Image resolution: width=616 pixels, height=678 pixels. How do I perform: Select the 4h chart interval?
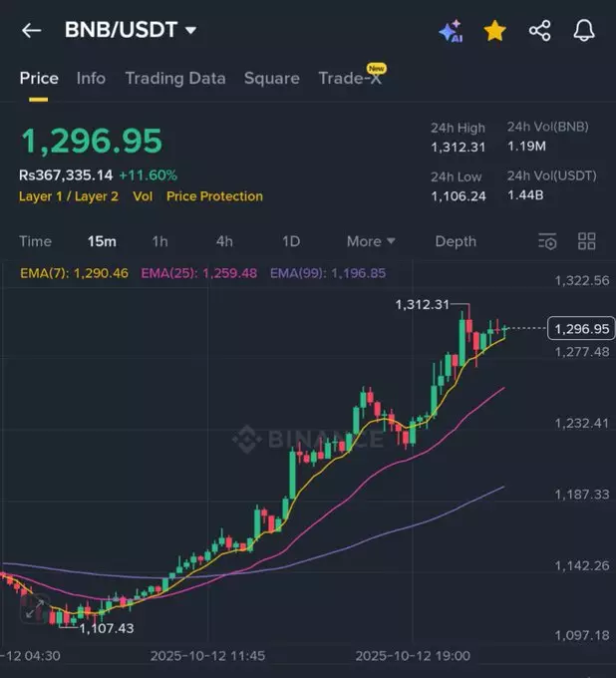click(224, 241)
